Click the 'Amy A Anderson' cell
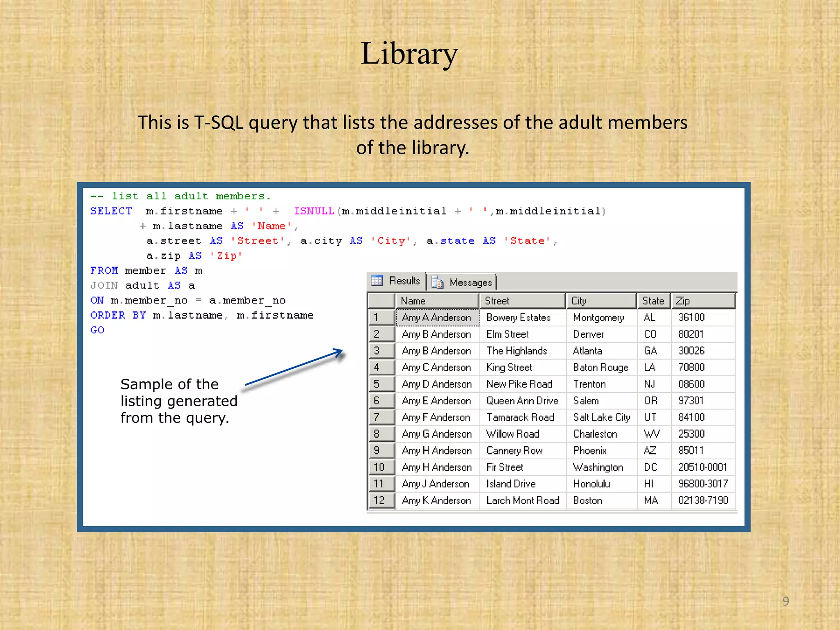The image size is (840, 630). pyautogui.click(x=438, y=317)
